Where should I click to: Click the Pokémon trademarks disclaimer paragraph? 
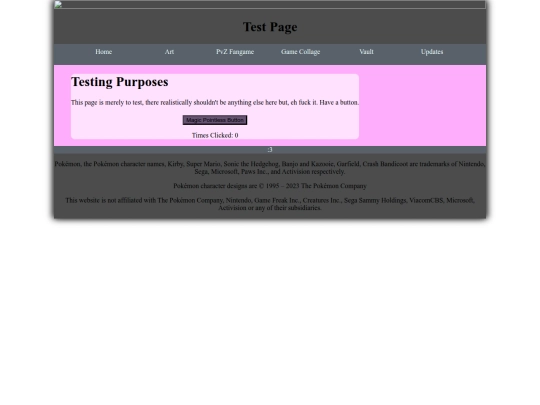(270, 168)
